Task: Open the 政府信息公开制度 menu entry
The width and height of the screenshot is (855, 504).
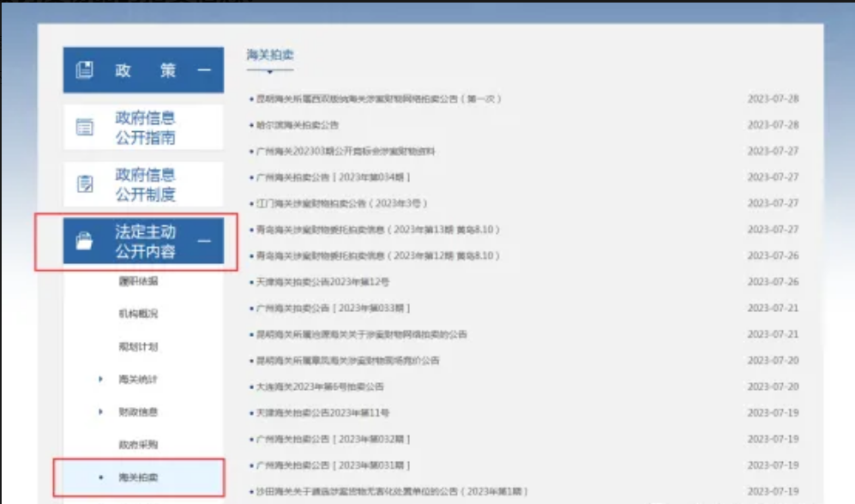Action: (x=143, y=183)
